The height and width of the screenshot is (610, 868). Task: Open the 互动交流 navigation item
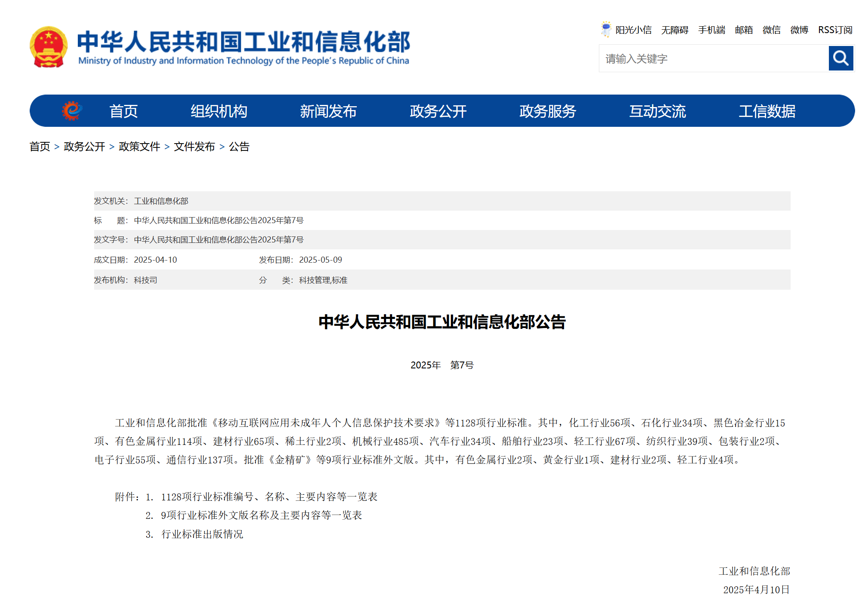pyautogui.click(x=657, y=111)
